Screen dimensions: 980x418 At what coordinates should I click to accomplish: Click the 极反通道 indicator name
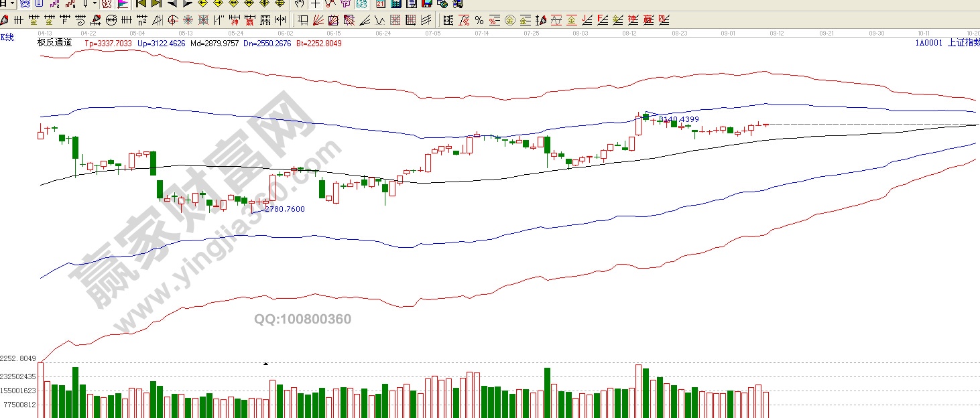[x=54, y=42]
